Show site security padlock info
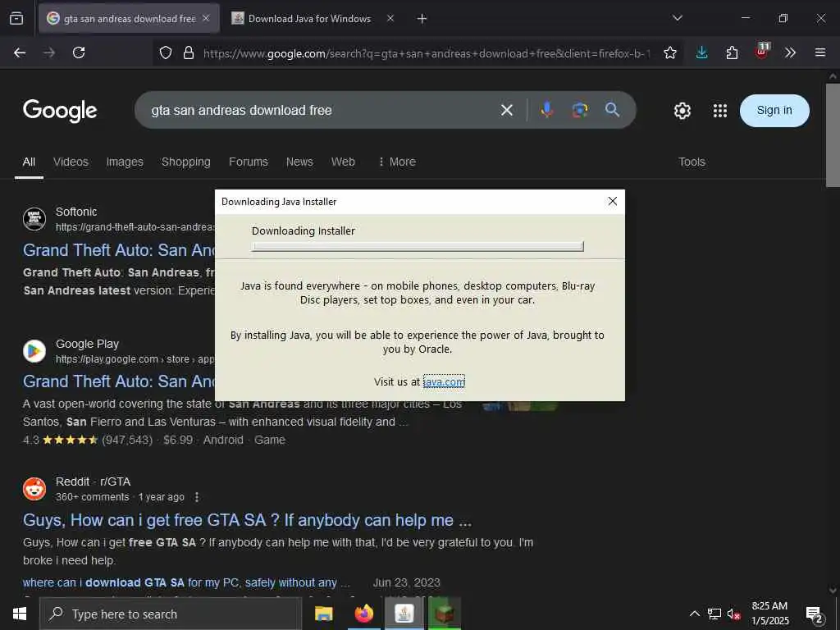This screenshot has width=840, height=630. point(189,52)
